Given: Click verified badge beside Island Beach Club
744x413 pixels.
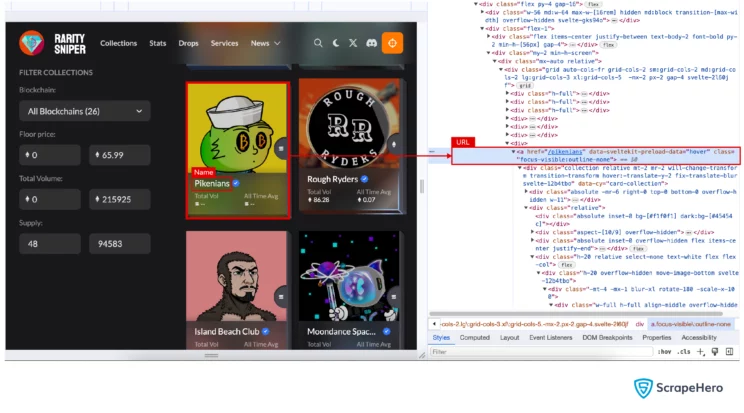Looking at the screenshot, I should (x=266, y=331).
